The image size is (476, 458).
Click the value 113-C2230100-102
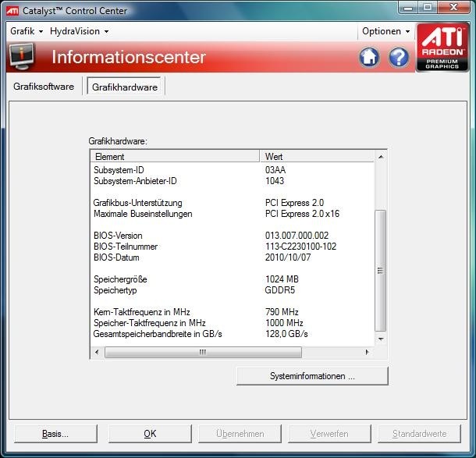(x=301, y=247)
